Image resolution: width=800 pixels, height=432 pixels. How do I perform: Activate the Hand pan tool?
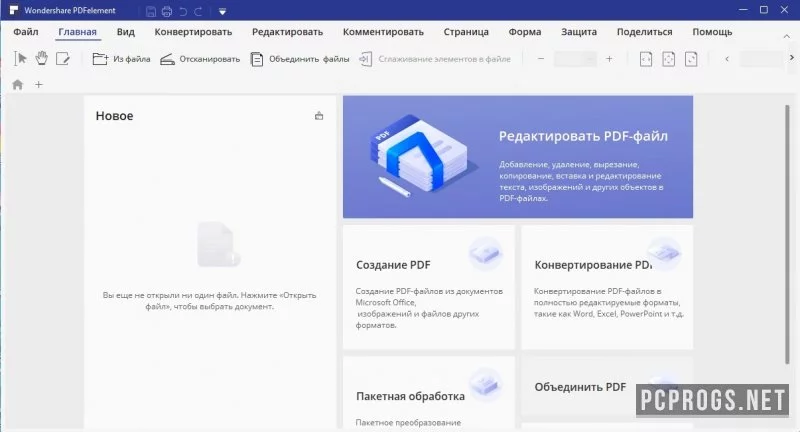click(41, 59)
